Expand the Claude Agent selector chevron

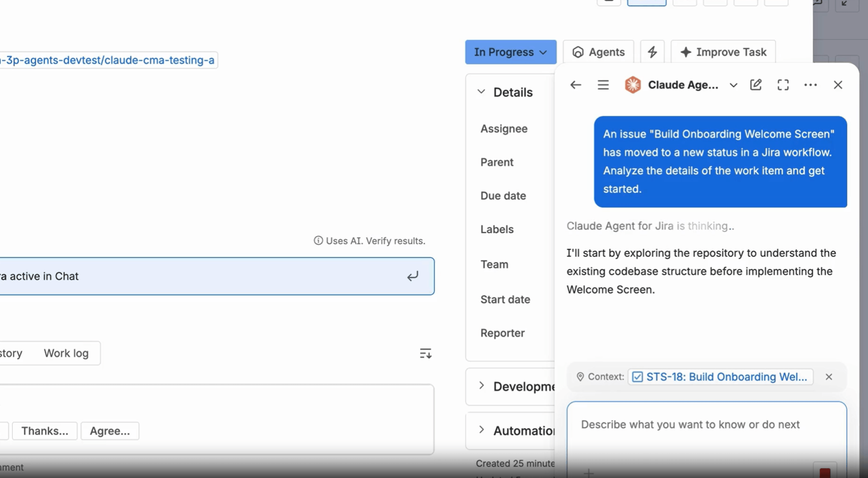tap(733, 85)
